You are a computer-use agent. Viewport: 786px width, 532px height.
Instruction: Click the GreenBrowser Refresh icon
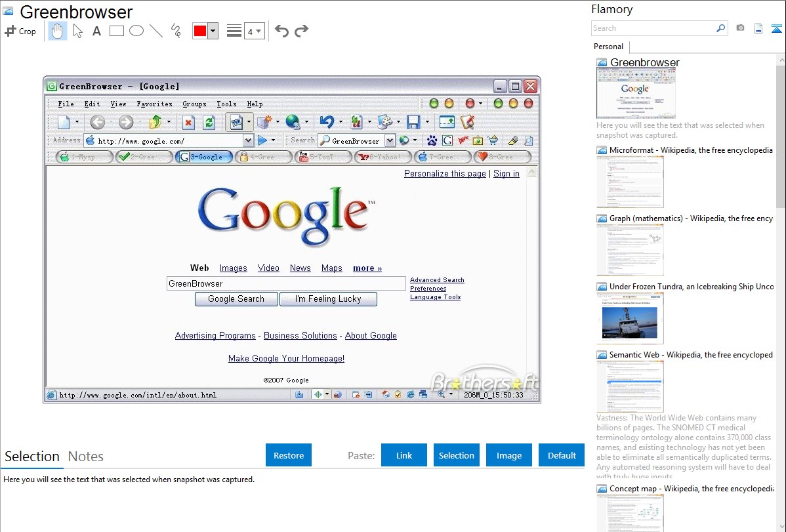tap(209, 122)
